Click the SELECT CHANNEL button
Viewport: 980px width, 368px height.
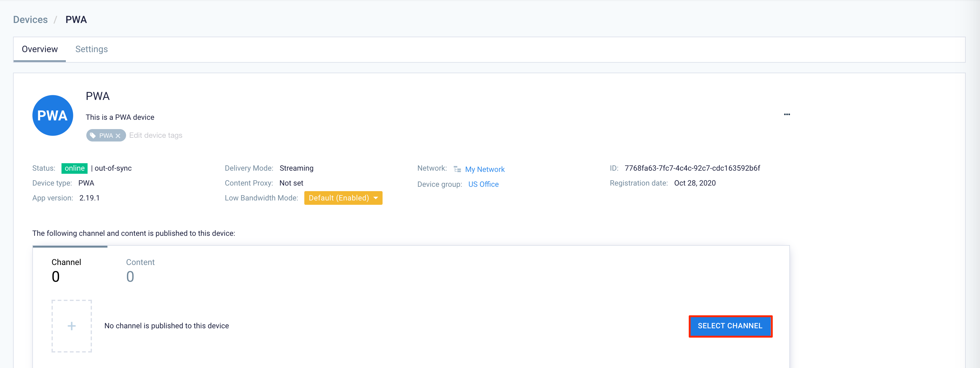tap(730, 326)
